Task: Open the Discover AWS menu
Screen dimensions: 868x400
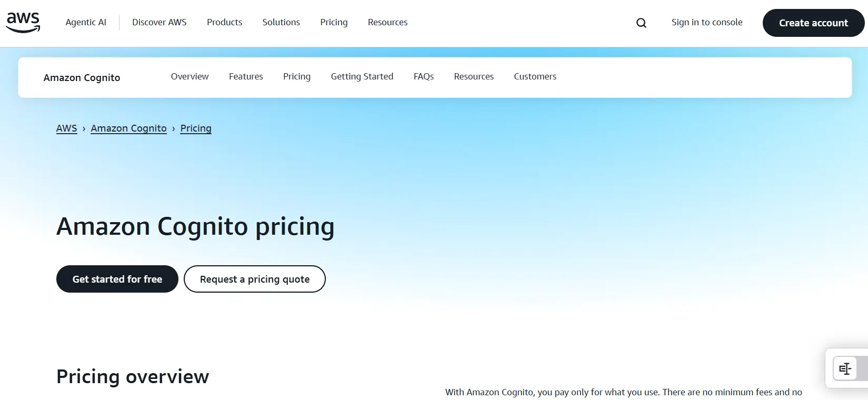Action: point(159,22)
